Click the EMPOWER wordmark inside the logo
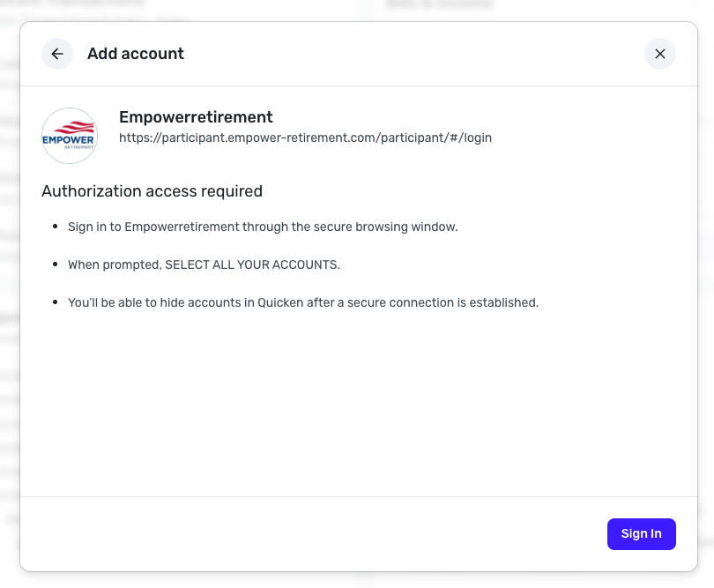The height and width of the screenshot is (588, 714). point(69,140)
